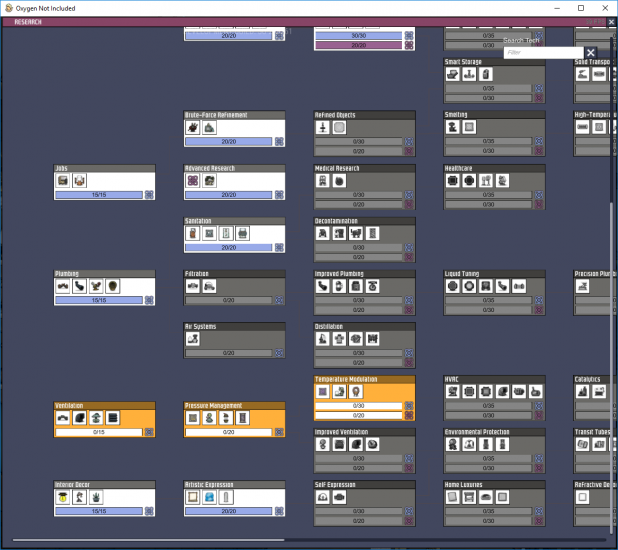
Task: Click the blue research icon in Filtration card
Action: (x=279, y=300)
